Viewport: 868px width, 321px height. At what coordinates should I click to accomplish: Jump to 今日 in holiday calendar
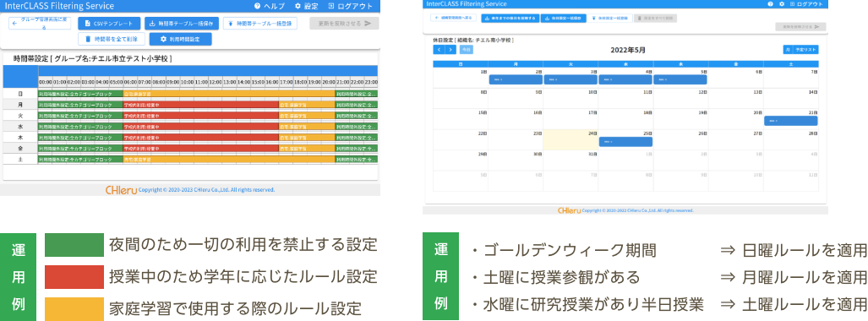(x=467, y=49)
